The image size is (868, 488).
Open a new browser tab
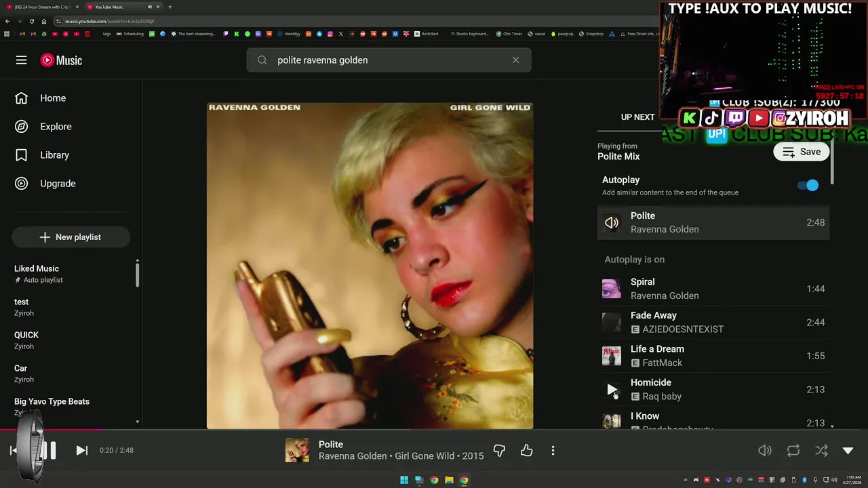170,7
